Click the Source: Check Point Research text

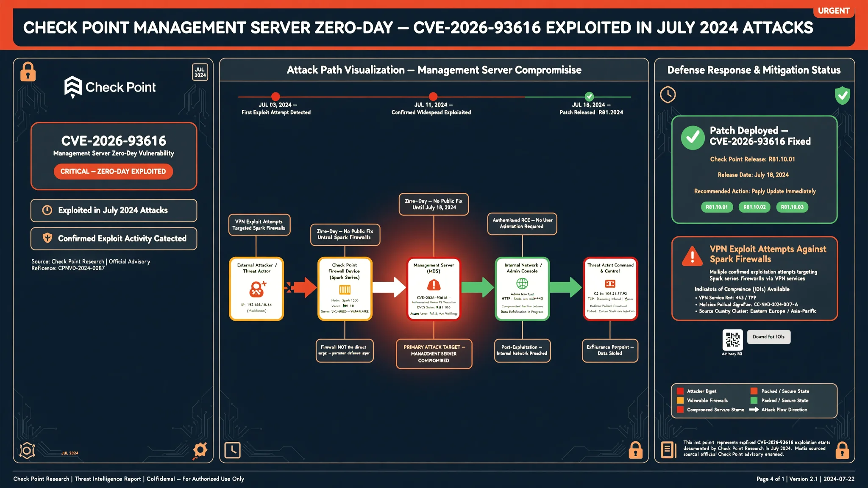coord(91,261)
